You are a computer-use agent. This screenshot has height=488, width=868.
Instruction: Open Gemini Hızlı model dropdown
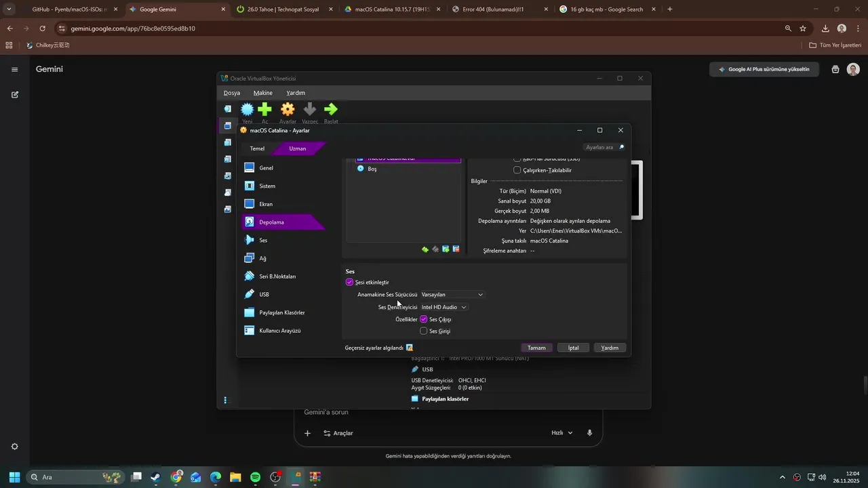(x=562, y=433)
